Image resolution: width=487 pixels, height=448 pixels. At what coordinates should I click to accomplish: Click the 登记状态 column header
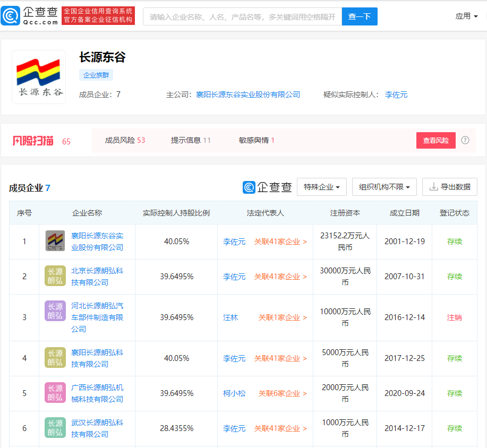point(455,213)
